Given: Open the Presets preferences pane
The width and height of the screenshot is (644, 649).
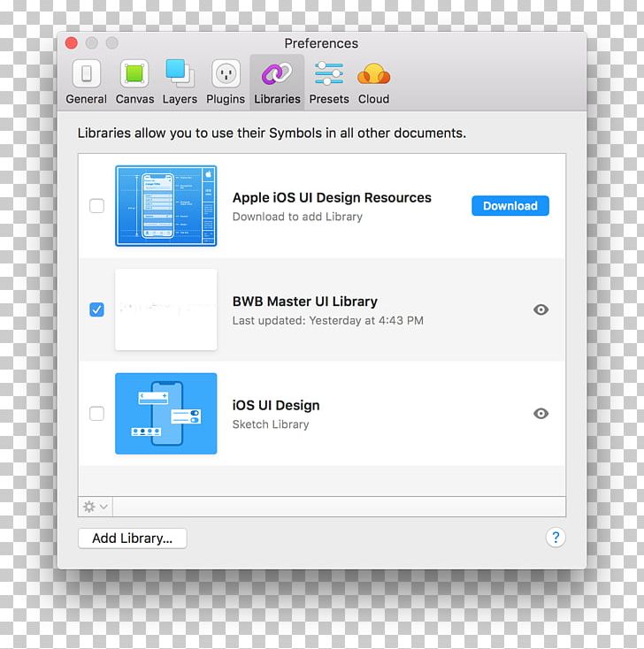Looking at the screenshot, I should 329,82.
